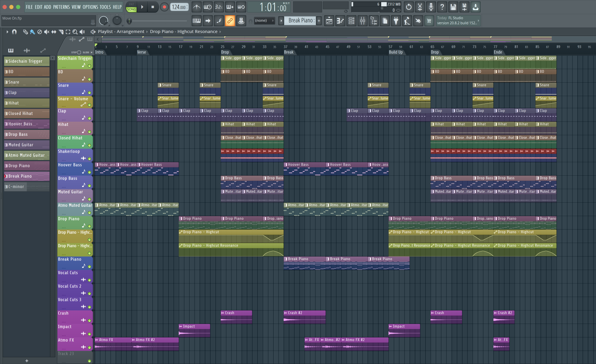Click the metronome icon
The image size is (596, 364).
coord(197,7)
